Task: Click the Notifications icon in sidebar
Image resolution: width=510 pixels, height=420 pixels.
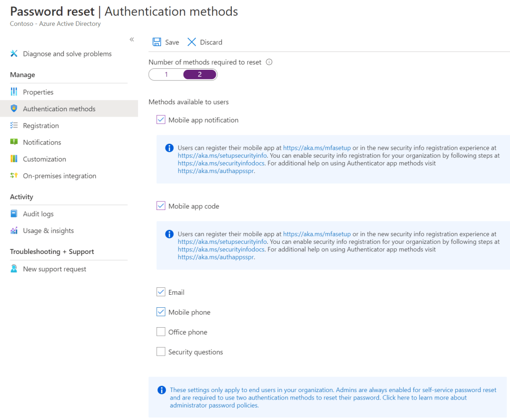Action: (14, 142)
